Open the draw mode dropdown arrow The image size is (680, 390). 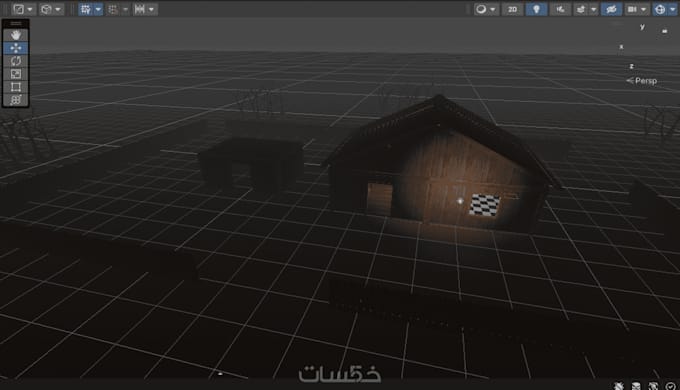(493, 9)
